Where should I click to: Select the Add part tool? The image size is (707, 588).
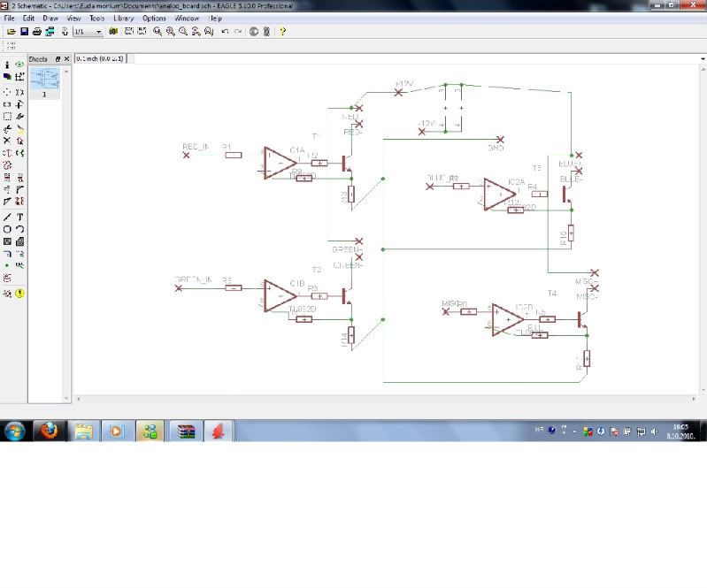pyautogui.click(x=19, y=141)
